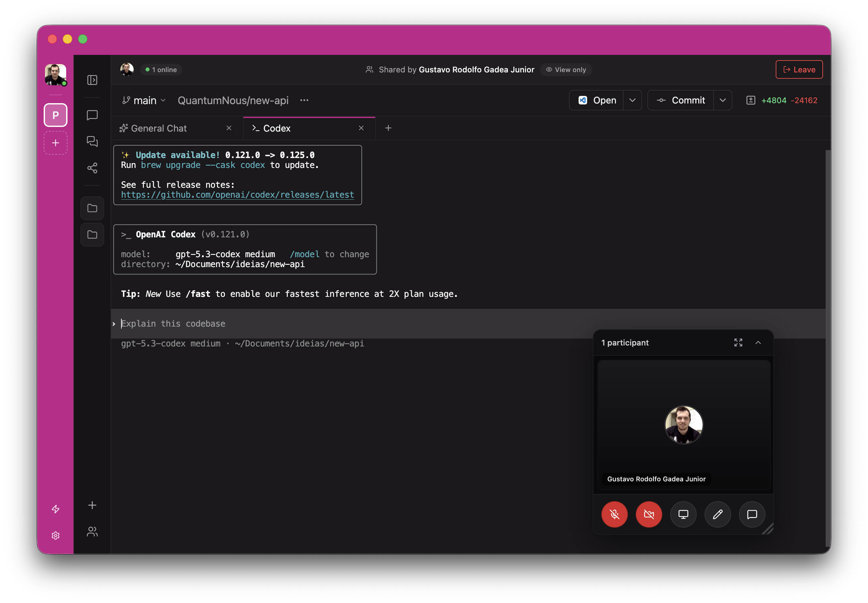Open the people members icon in sidebar
This screenshot has width=868, height=603.
coord(92,532)
